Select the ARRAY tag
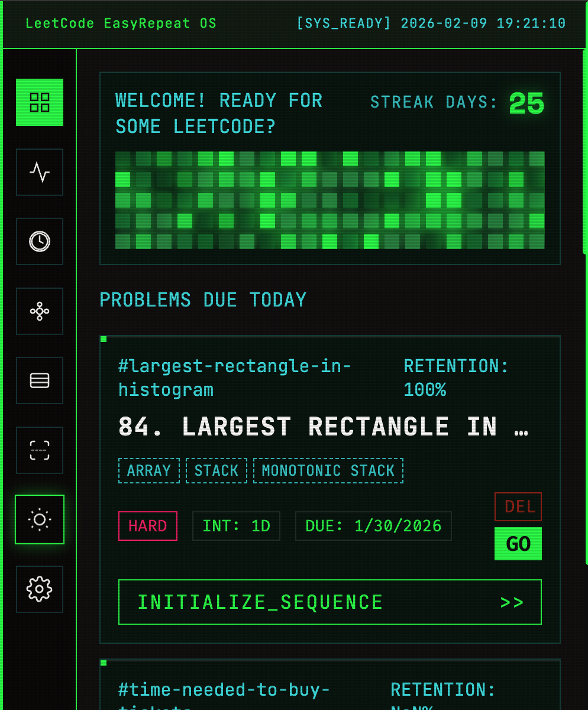Screen dimensions: 588x710 pyautogui.click(x=149, y=470)
